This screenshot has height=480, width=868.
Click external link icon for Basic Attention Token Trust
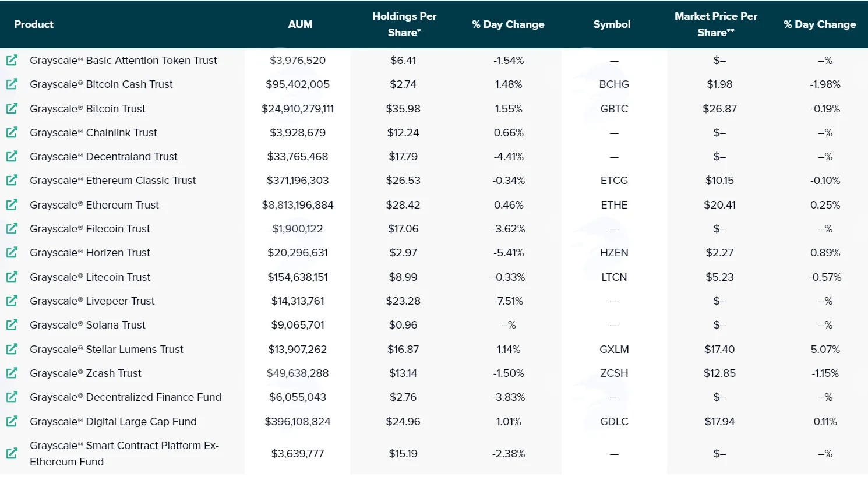[x=12, y=60]
